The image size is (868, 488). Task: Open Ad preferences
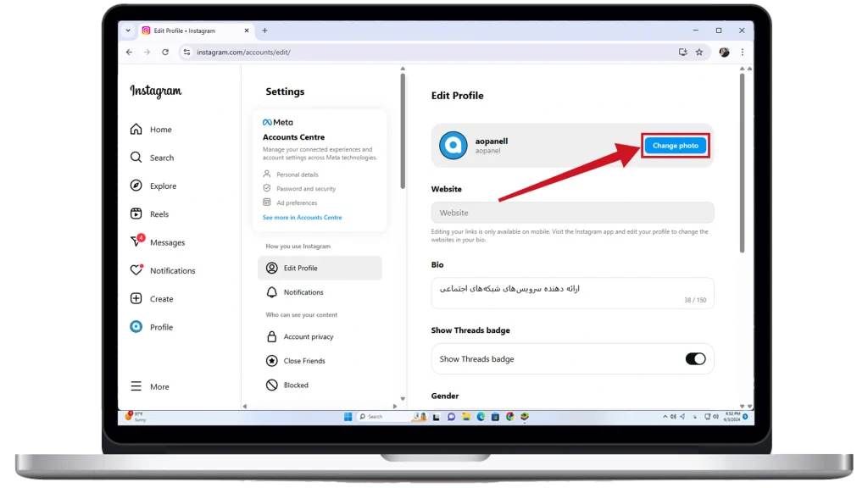click(290, 202)
